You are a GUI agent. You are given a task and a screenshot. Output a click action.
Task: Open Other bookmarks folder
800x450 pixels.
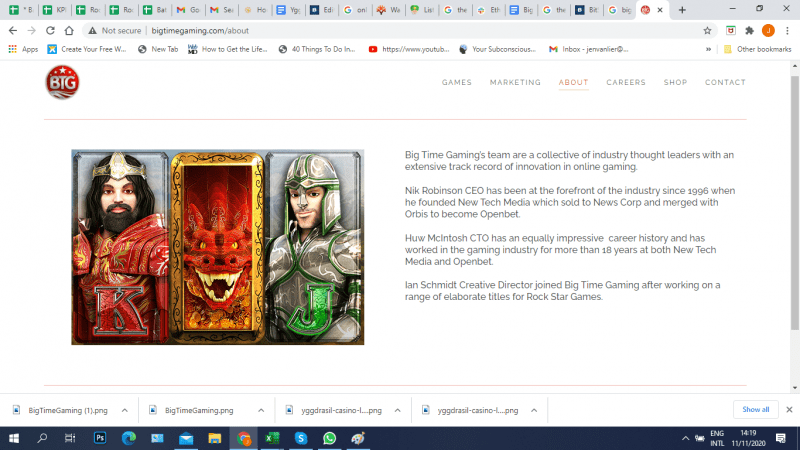(x=758, y=49)
